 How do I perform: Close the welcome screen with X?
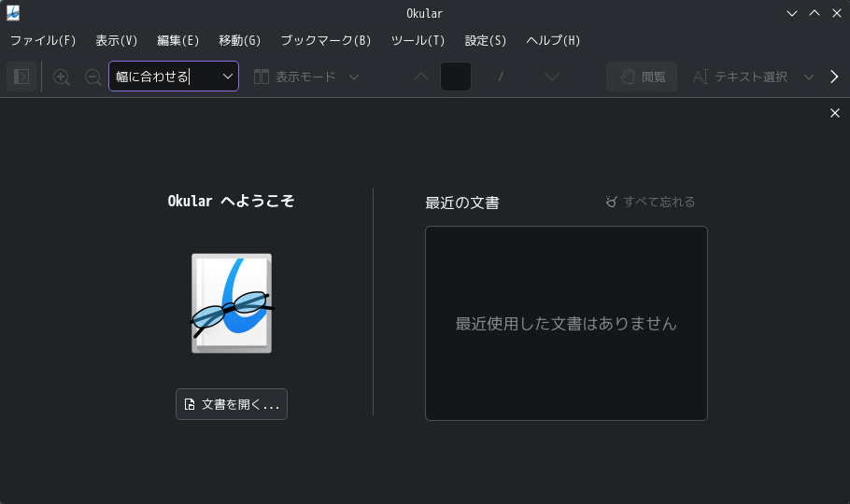[x=835, y=113]
